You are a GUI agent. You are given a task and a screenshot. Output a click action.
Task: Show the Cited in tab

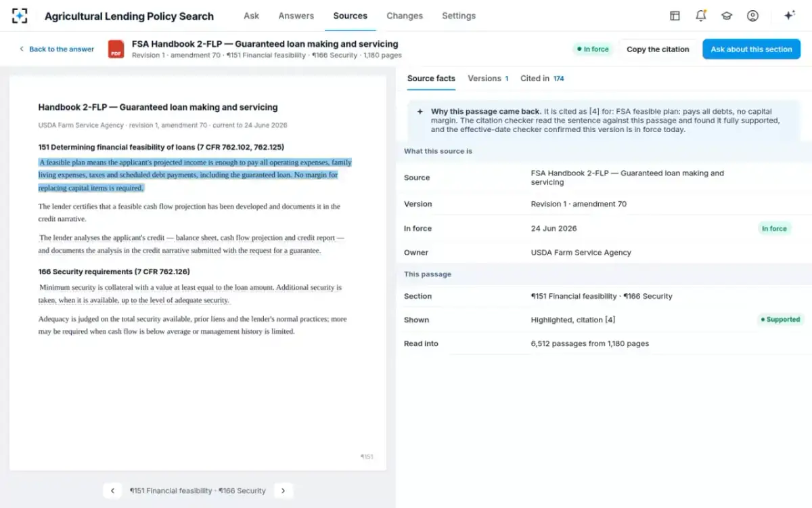[x=542, y=79]
